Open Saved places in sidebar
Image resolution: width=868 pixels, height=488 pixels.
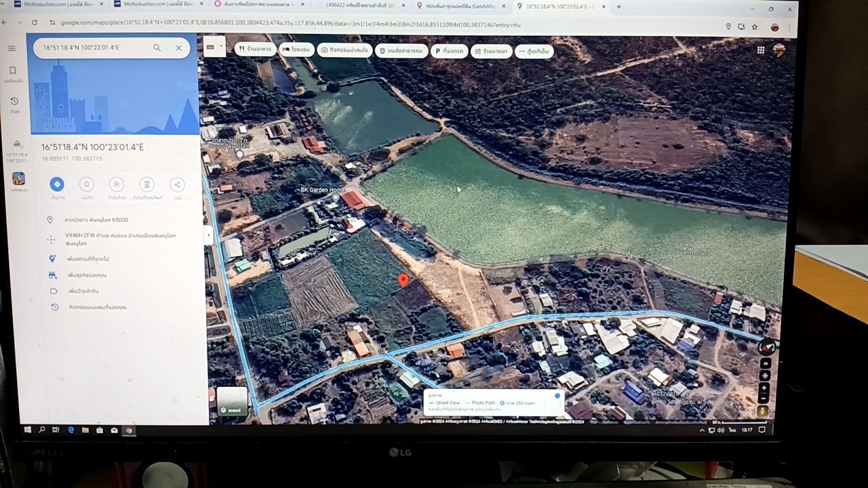click(13, 73)
